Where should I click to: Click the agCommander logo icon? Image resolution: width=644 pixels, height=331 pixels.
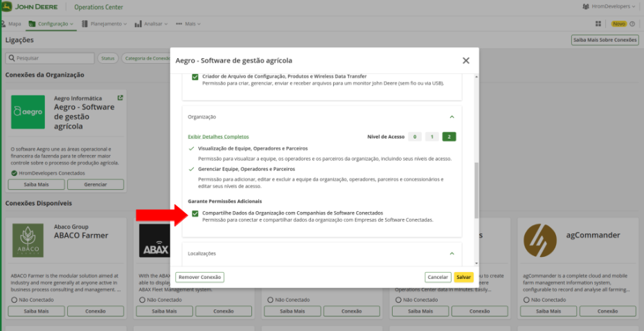pos(540,240)
